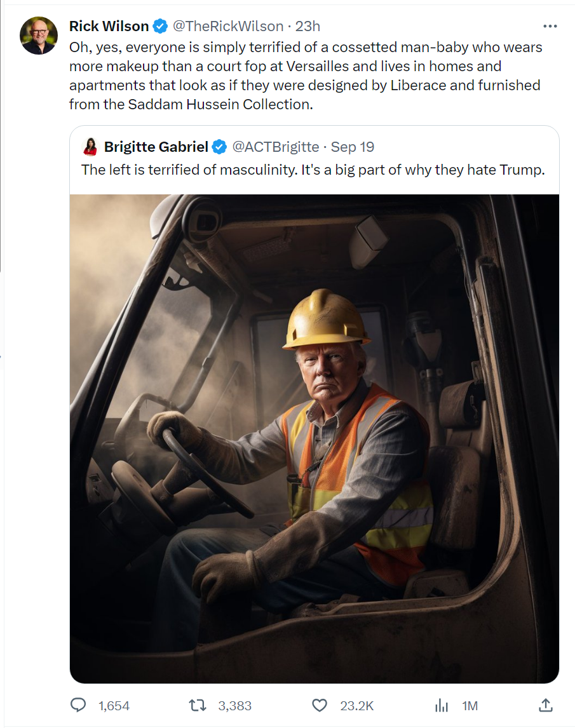Click the Rick Wilson display name
575x728 pixels.
(x=109, y=27)
